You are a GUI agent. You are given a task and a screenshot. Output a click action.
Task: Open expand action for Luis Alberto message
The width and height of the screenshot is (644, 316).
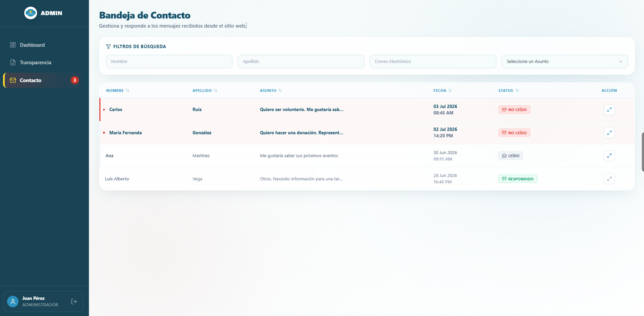click(x=609, y=179)
